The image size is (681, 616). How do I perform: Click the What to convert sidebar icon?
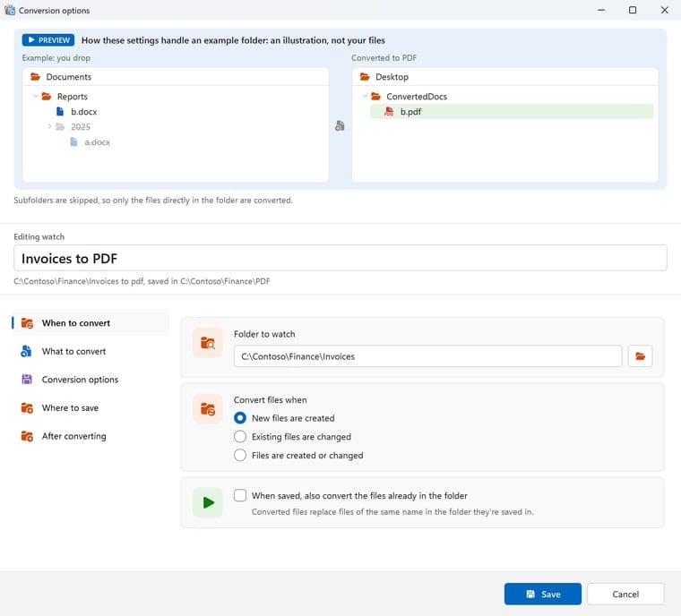coord(26,351)
